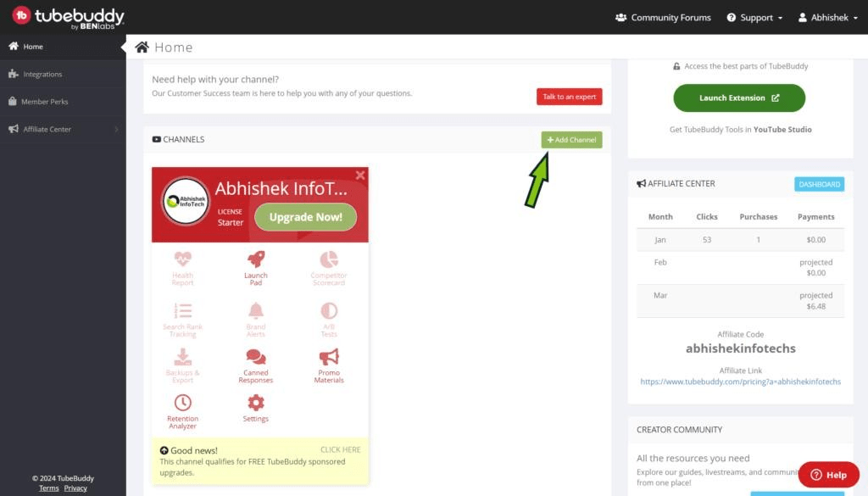The width and height of the screenshot is (868, 496).
Task: Go to Home in sidebar
Action: (63, 47)
